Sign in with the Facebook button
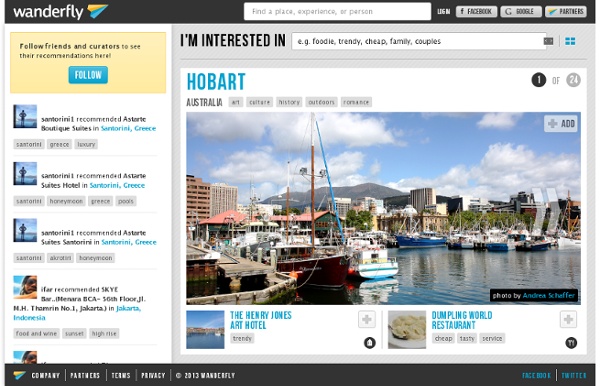The image size is (600, 386). coord(476,11)
